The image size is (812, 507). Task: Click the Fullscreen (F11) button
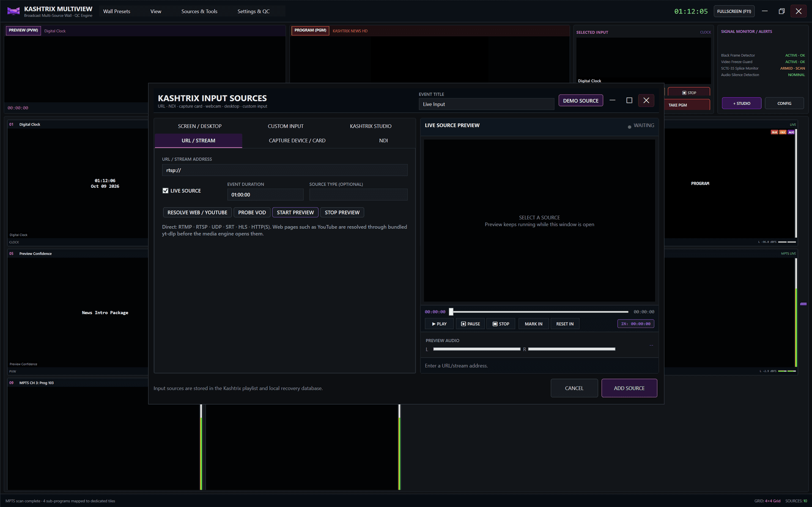(x=734, y=11)
